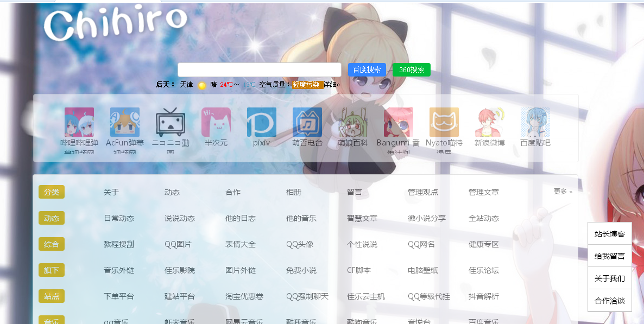Open the QQ图片 link
Screen dimensions: 644x324
coord(178,244)
